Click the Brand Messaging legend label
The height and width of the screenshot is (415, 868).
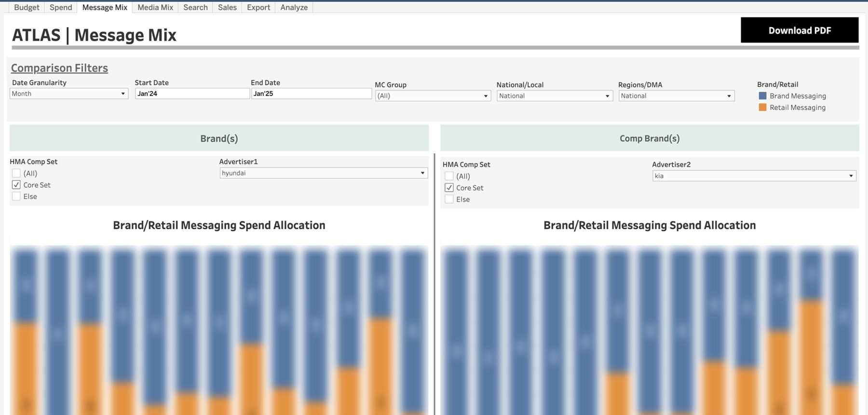click(798, 96)
